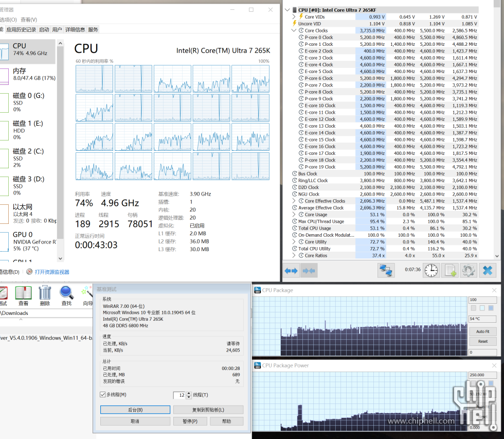Viewport: 504px width, 439px height.
Task: Open the 选项(O) menu in Task Manager
Action: (x=8, y=20)
